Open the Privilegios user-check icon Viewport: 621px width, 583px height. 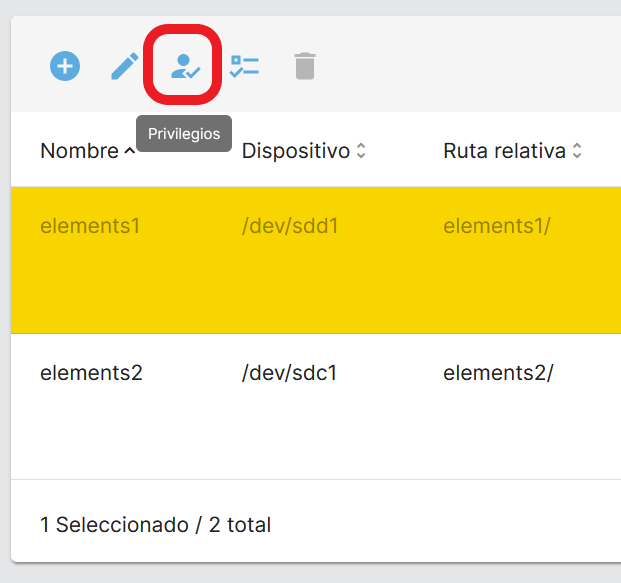pyautogui.click(x=184, y=67)
